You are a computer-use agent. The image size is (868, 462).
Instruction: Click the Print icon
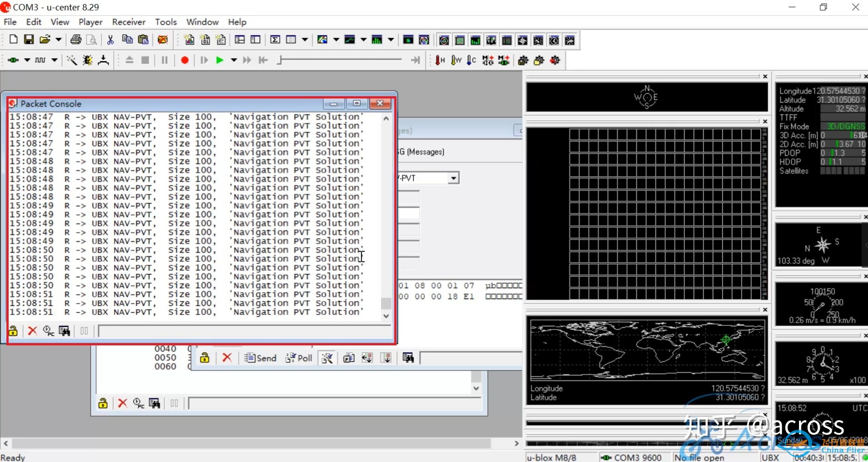pos(76,40)
